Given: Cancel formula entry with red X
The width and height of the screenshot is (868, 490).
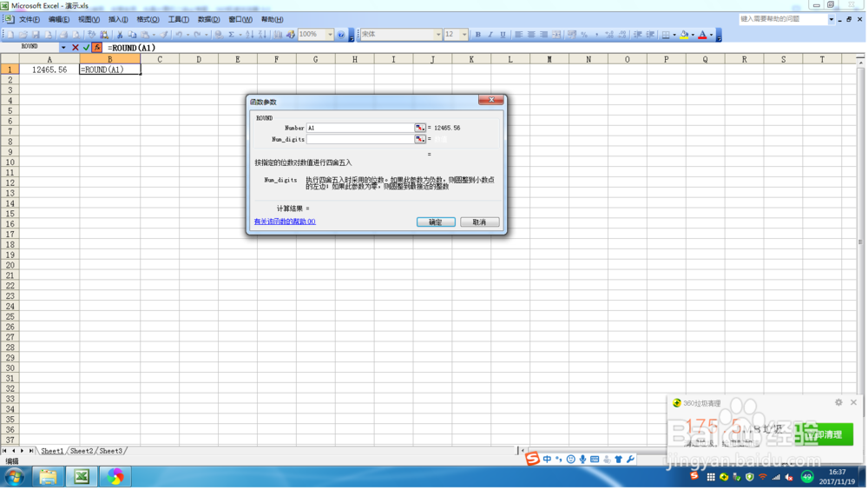Looking at the screenshot, I should coord(76,48).
